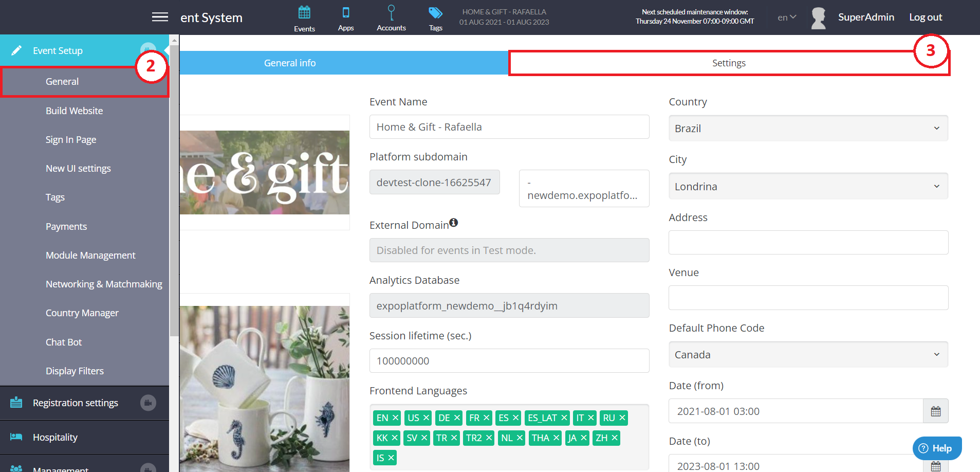Click the Hospitality bed icon
This screenshot has height=472, width=980.
(16, 437)
